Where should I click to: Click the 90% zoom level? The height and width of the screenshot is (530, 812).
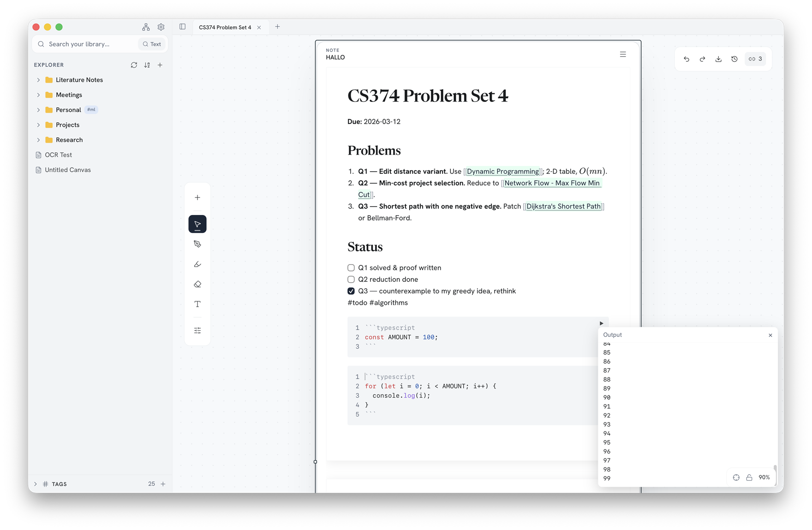point(764,477)
